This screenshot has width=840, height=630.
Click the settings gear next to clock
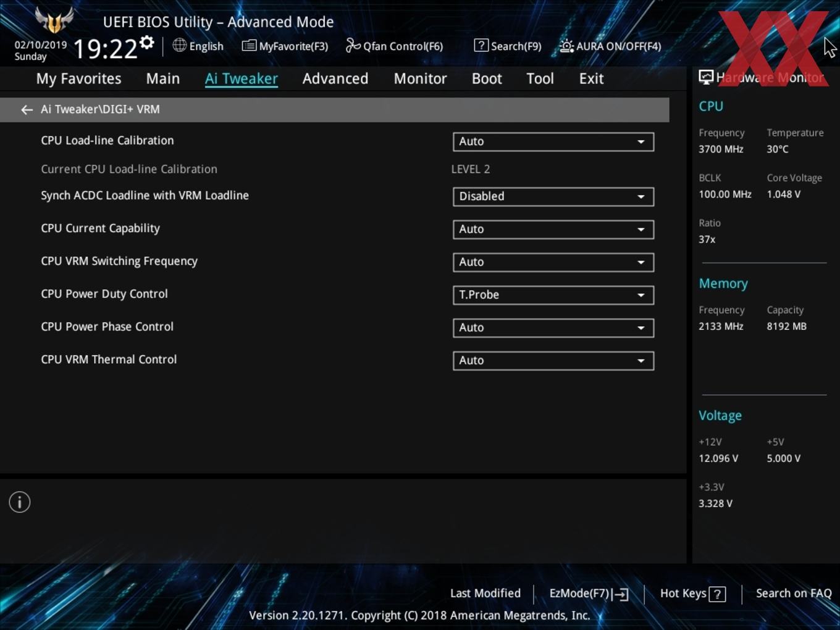coord(147,43)
